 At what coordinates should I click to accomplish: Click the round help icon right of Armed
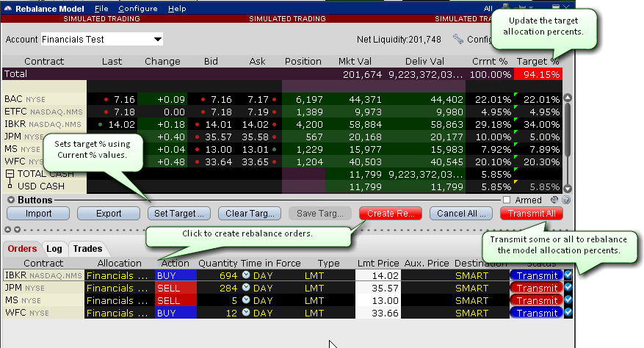[565, 200]
